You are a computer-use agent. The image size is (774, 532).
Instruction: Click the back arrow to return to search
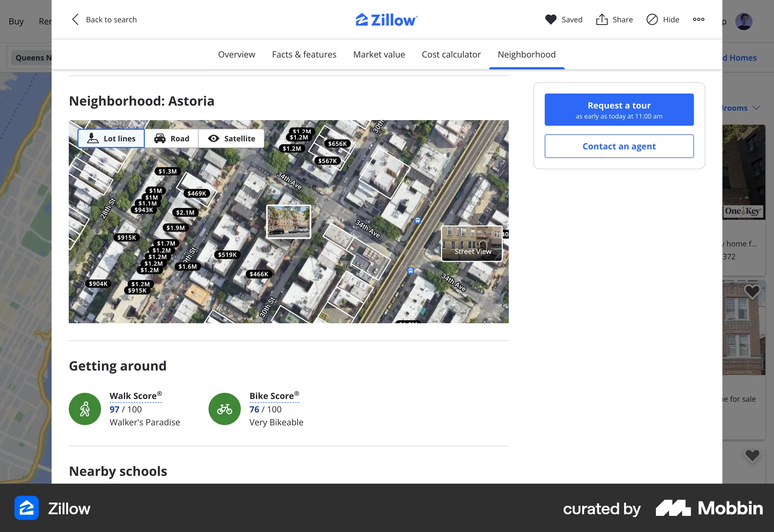75,19
